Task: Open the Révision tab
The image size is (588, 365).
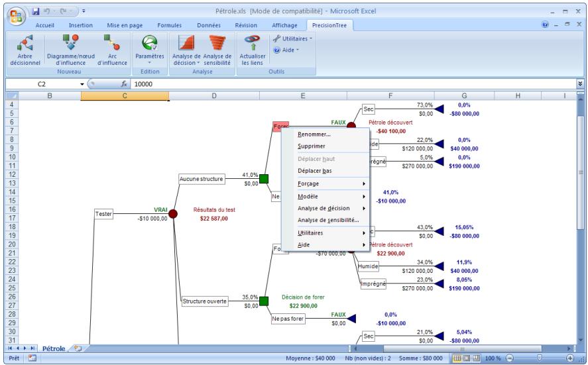Action: click(246, 25)
